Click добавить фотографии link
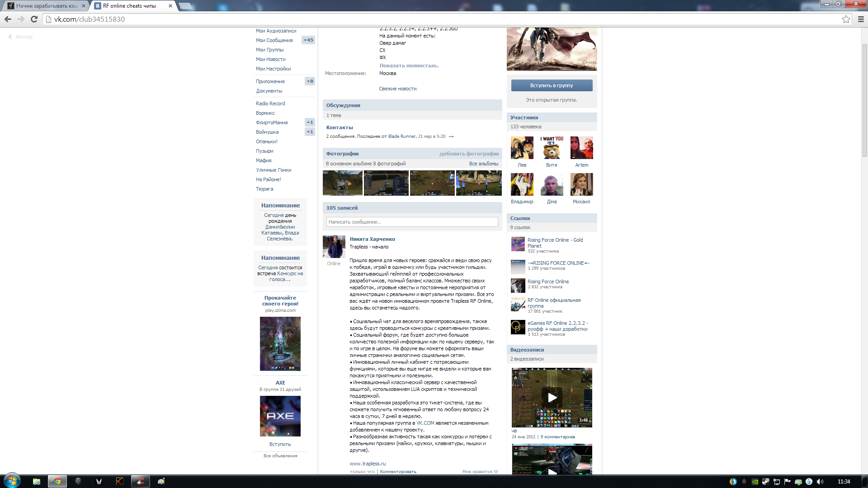 [x=469, y=154]
